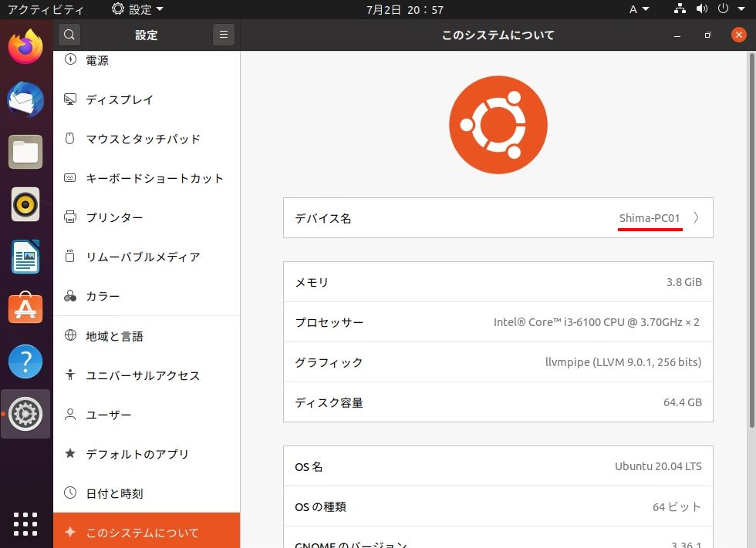Click the chevron next to Shima-PC01
Image resolution: width=756 pixels, height=548 pixels.
[696, 217]
